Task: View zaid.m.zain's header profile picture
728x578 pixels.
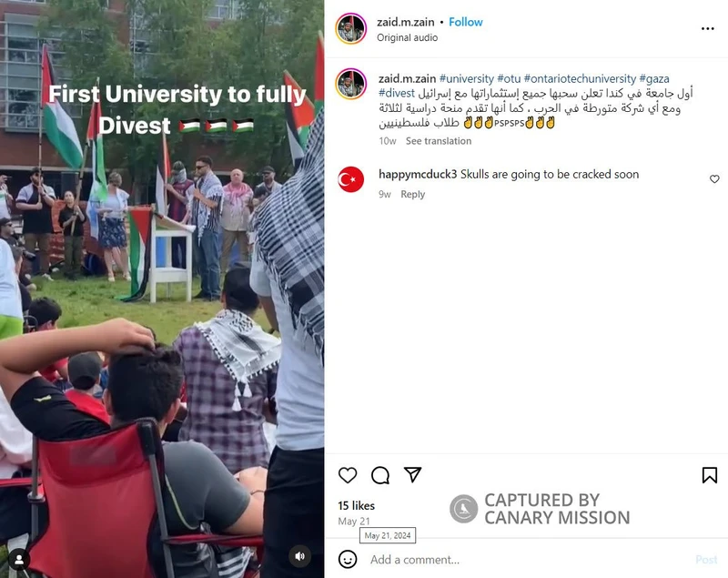Action: [351, 28]
